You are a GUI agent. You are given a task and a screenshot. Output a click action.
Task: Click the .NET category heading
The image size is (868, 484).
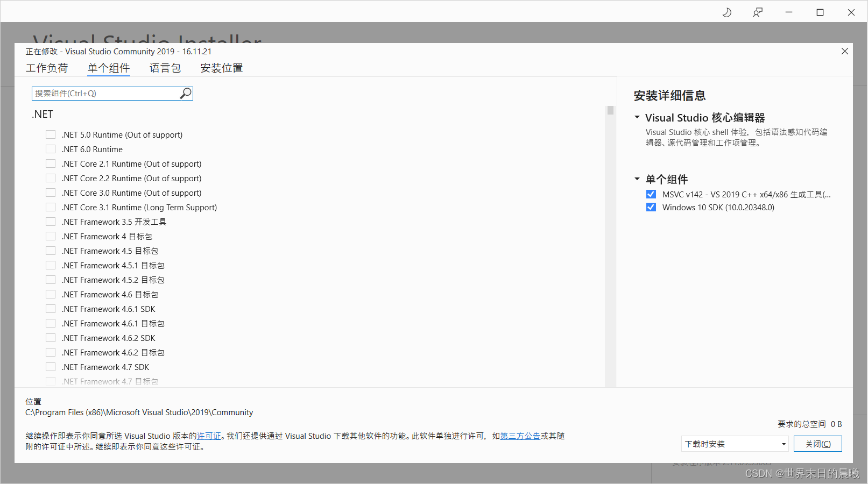(43, 114)
